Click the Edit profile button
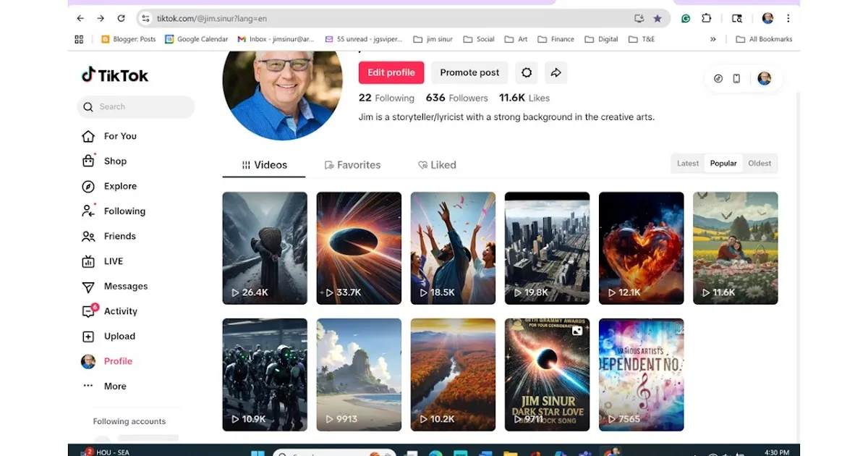 click(391, 72)
